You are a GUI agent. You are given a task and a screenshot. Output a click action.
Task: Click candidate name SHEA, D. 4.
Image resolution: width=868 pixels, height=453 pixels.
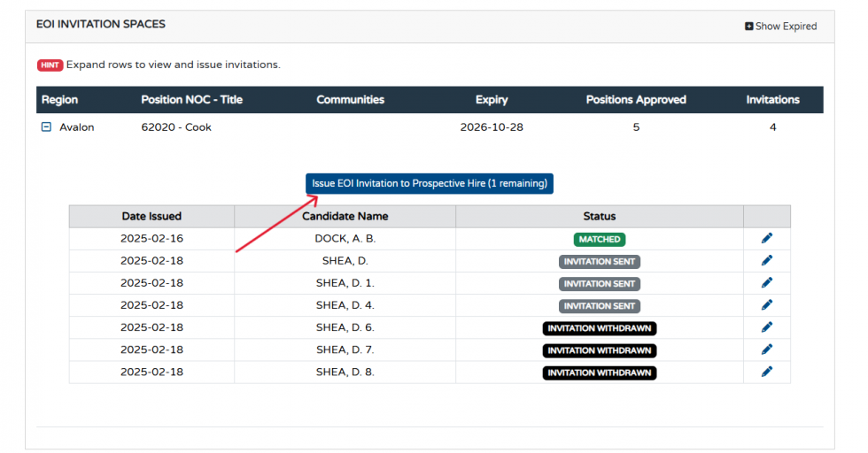click(x=345, y=304)
